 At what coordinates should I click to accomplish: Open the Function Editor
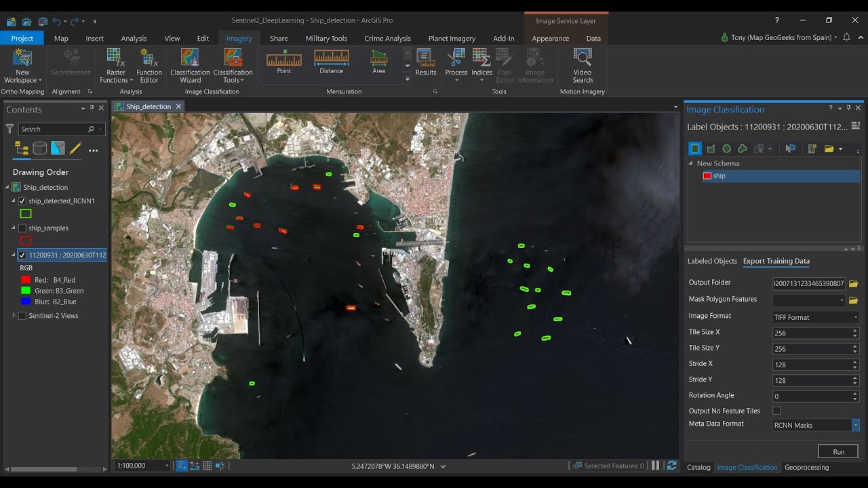click(x=149, y=66)
